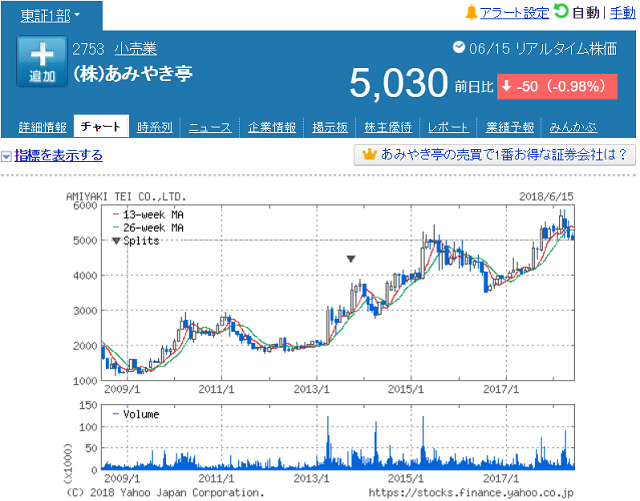Click the price 5,030
The width and height of the screenshot is (640, 501).
399,83
